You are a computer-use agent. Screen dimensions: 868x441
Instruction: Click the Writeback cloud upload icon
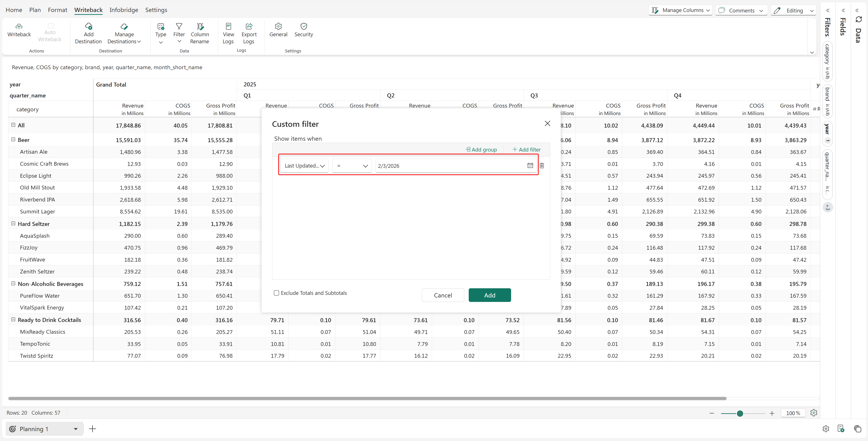coord(19,26)
